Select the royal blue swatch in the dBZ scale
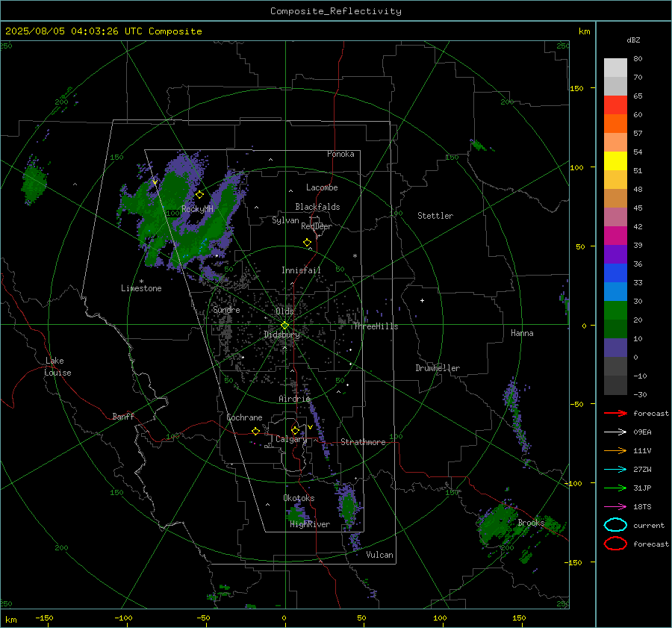This screenshot has height=628, width=672. (615, 273)
